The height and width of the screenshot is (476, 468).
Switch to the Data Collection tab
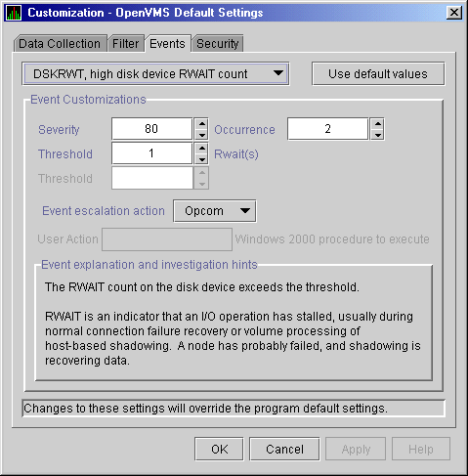click(x=60, y=44)
